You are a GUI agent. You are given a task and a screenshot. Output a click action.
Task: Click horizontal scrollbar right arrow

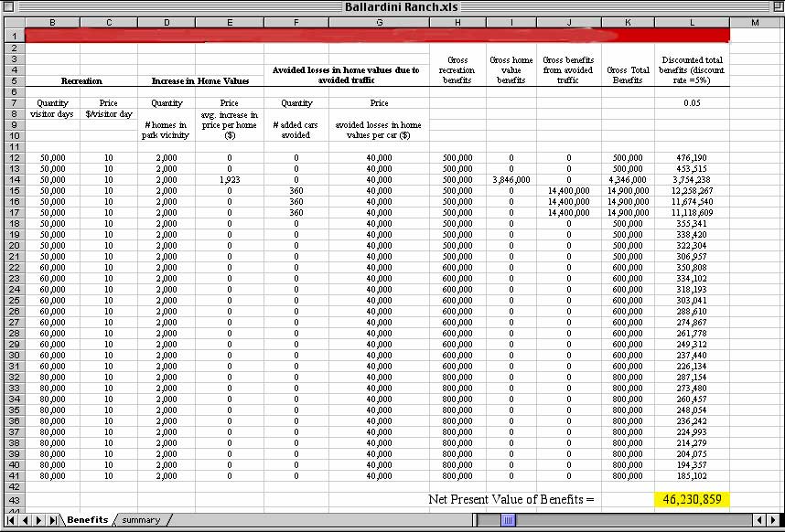(760, 520)
